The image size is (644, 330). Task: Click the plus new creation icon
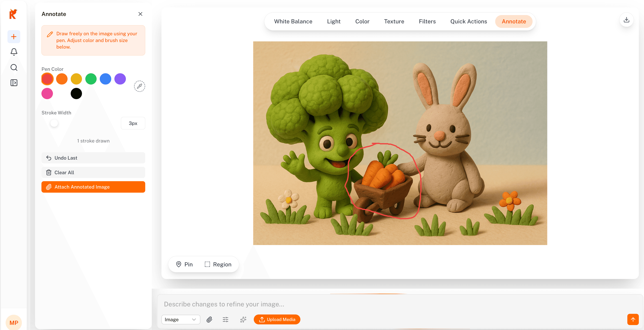(x=14, y=37)
